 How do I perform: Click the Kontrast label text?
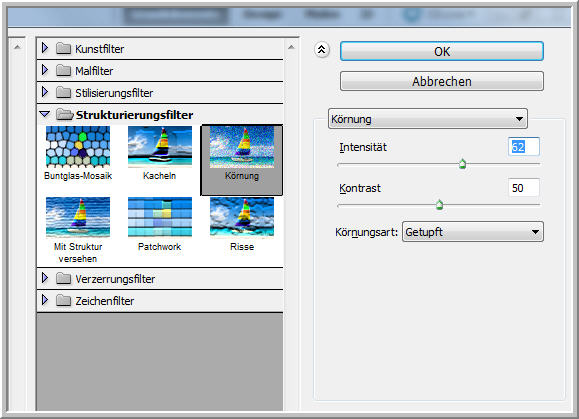(360, 188)
